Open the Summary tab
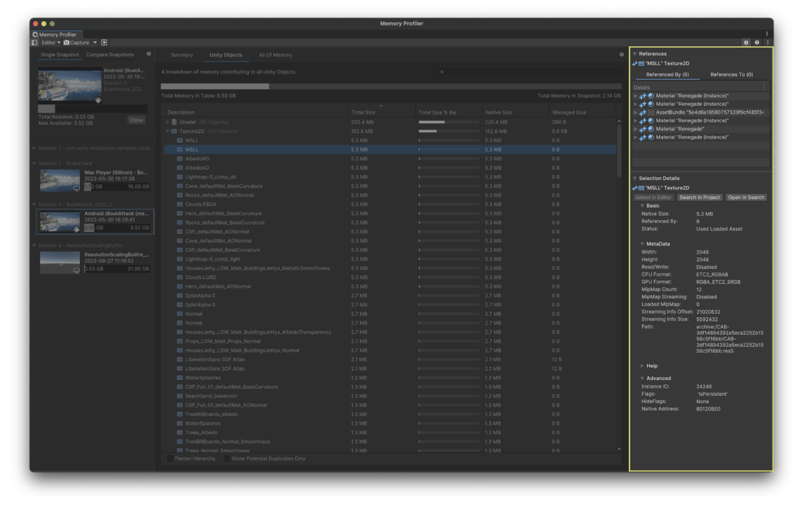The height and width of the screenshot is (509, 812). 182,55
